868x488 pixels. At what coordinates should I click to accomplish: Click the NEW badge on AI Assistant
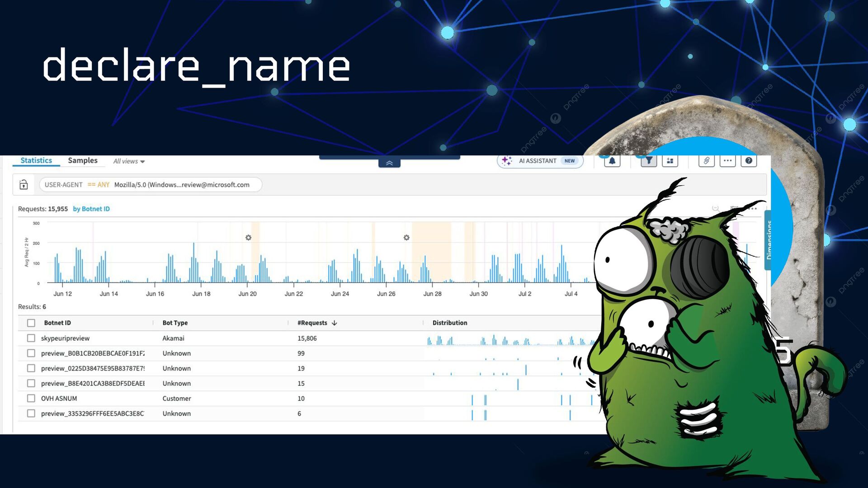(570, 161)
